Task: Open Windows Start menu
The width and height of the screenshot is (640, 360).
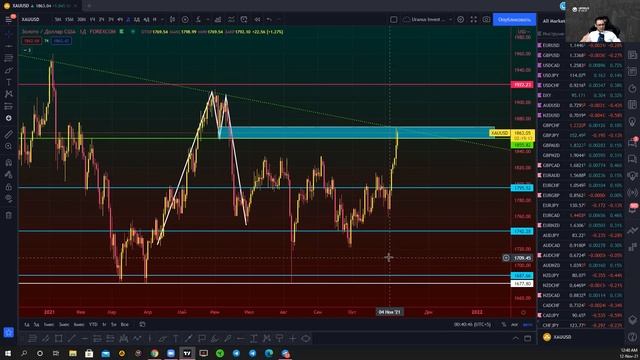Action: coord(8,353)
